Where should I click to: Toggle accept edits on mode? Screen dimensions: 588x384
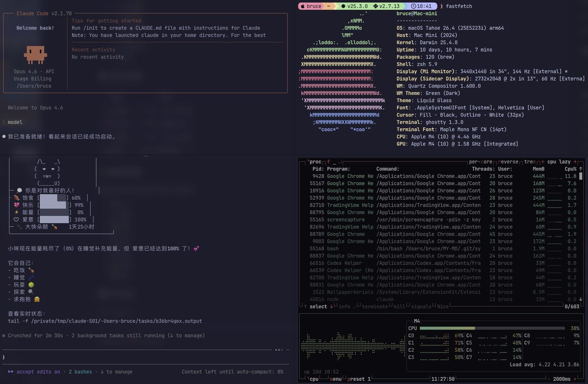coord(38,372)
